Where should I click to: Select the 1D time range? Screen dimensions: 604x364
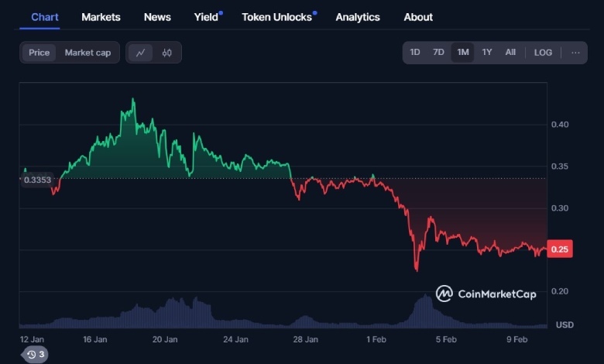click(415, 53)
